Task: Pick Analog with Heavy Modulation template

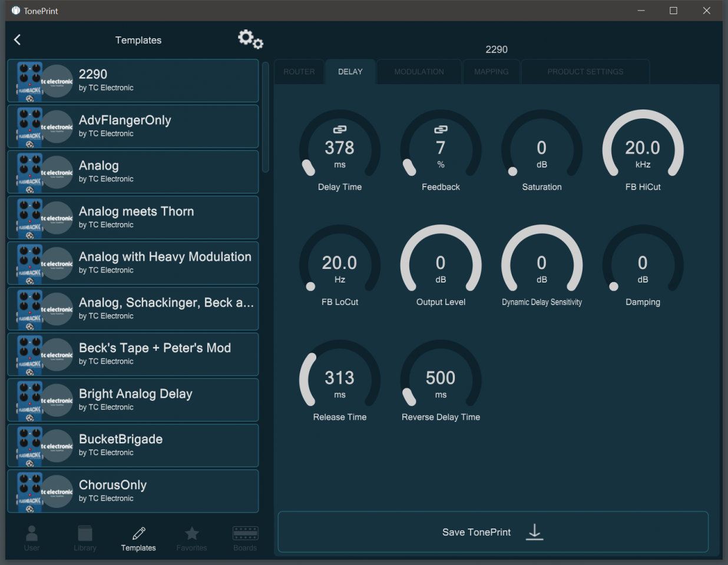Action: point(133,263)
